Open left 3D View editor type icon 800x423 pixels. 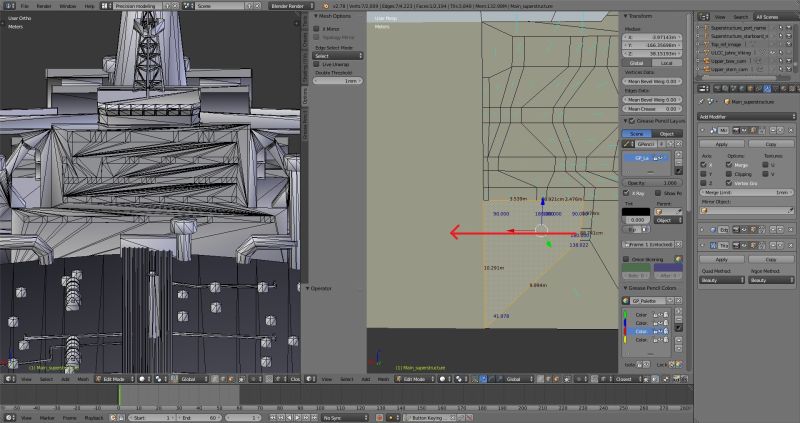click(x=9, y=379)
